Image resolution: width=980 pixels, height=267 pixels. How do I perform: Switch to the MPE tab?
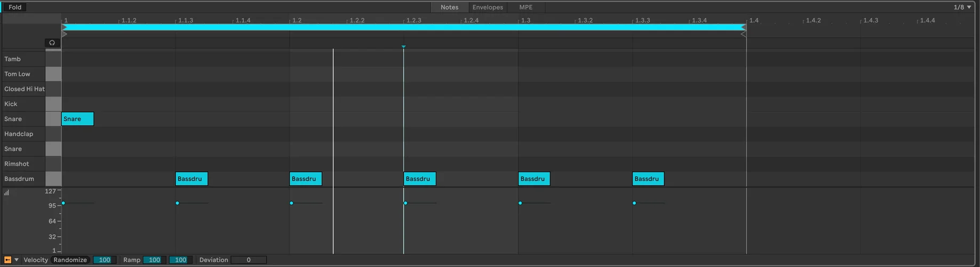pos(525,7)
